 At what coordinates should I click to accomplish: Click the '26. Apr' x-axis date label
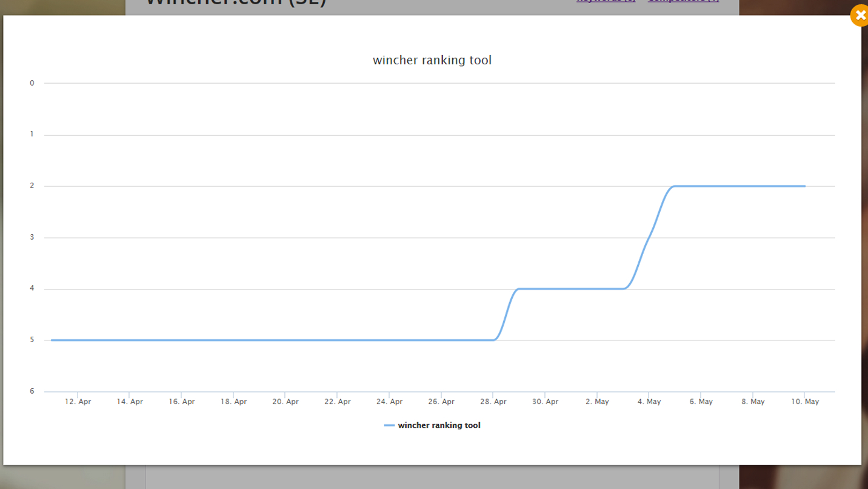click(441, 402)
